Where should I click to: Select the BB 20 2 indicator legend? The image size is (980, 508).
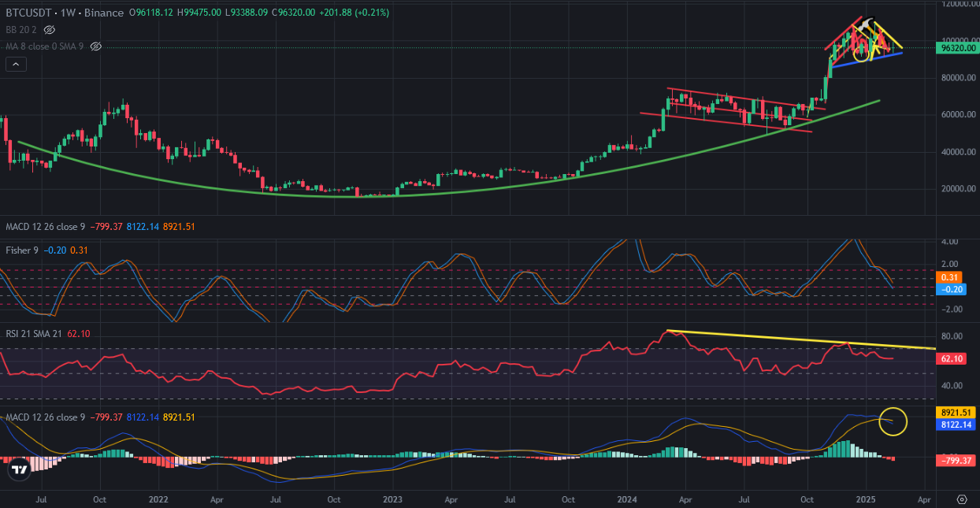[22, 30]
